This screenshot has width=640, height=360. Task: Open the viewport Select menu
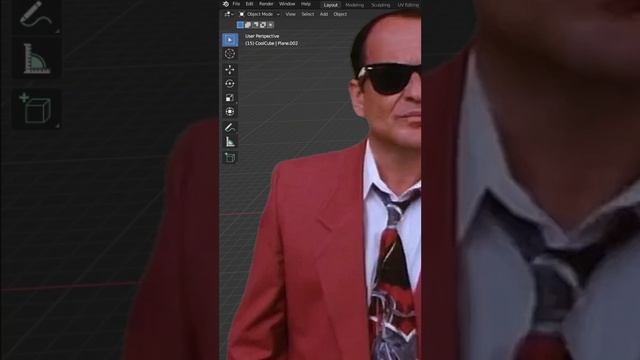coord(308,14)
